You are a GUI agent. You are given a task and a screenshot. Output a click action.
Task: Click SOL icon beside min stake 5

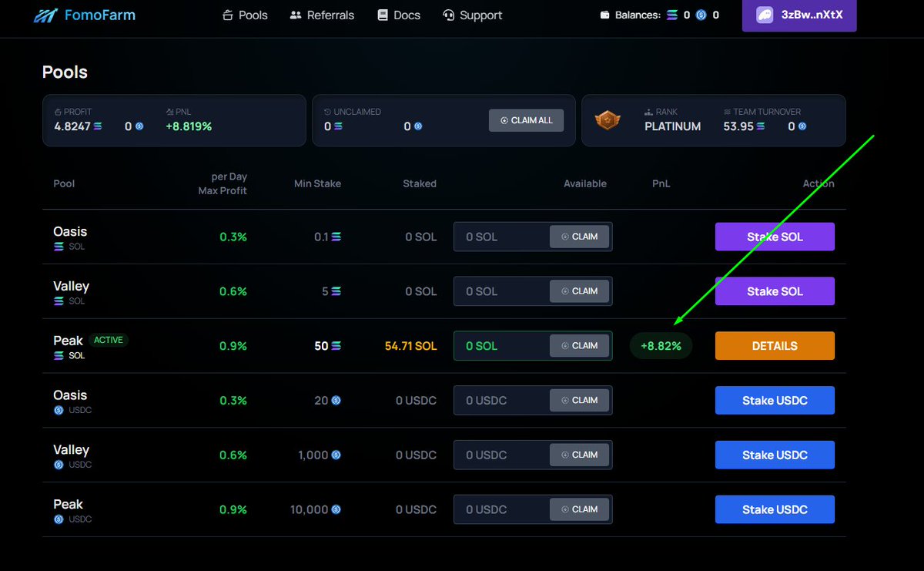tap(336, 291)
